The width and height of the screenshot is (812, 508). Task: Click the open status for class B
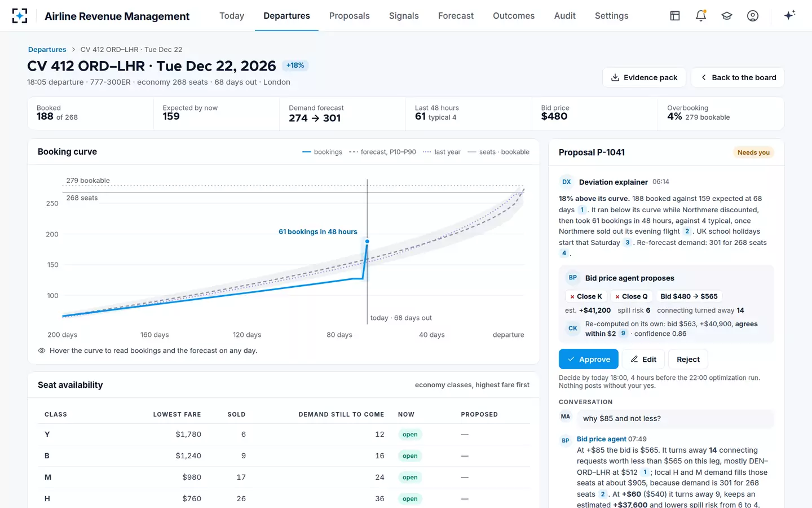[410, 456]
